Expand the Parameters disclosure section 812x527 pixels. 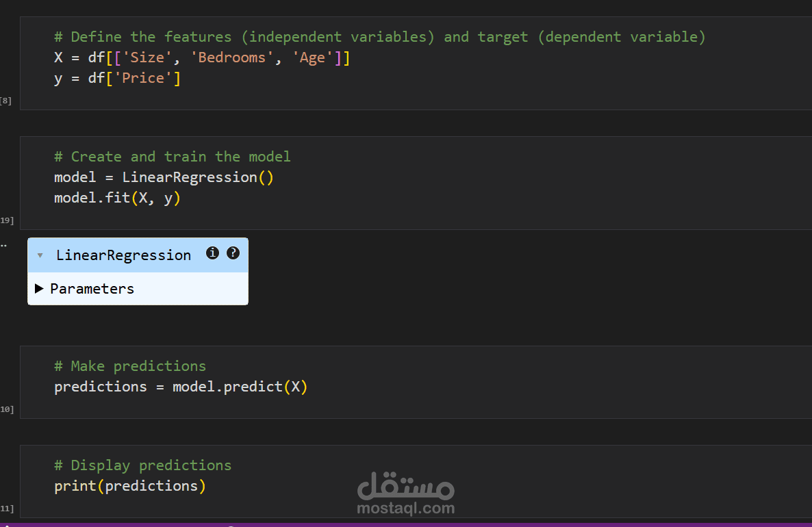coord(39,288)
